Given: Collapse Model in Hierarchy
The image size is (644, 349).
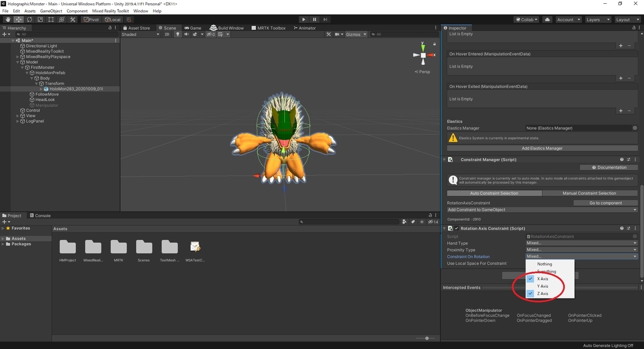Looking at the screenshot, I should point(18,62).
